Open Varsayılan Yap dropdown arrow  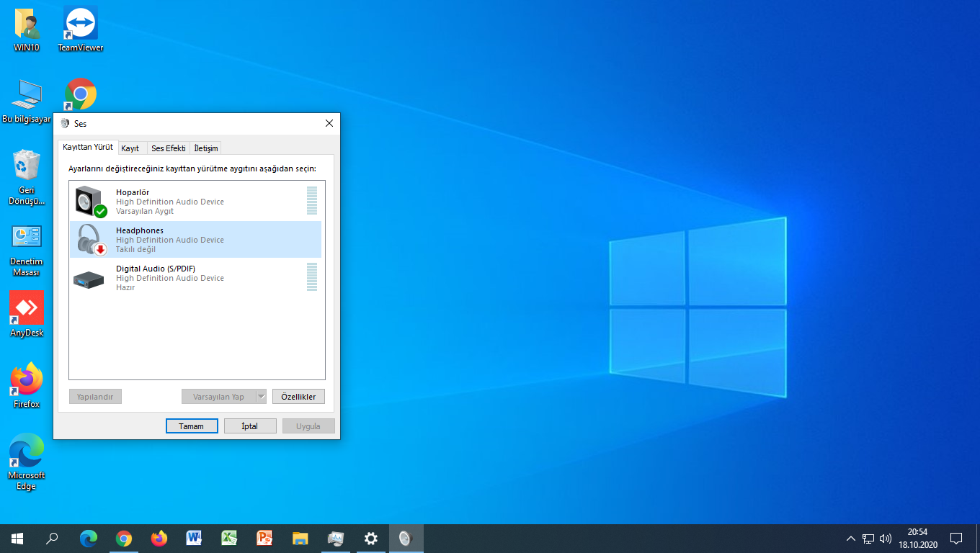tap(262, 397)
